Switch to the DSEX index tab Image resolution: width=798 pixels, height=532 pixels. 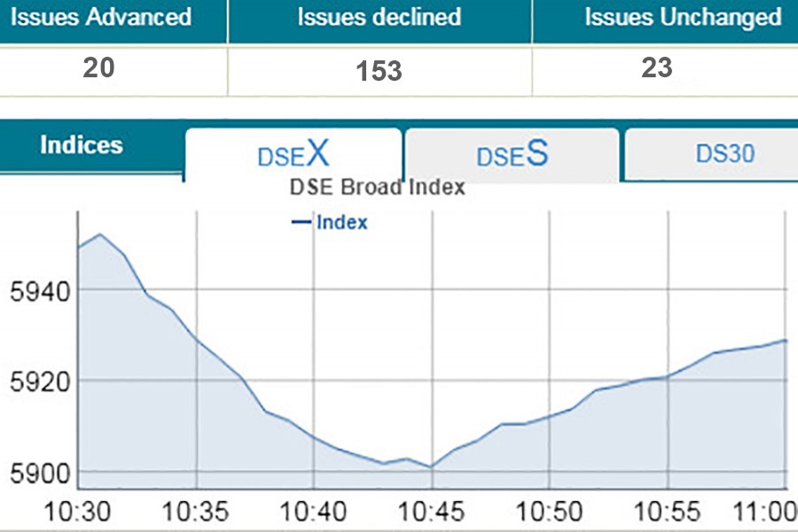[293, 154]
